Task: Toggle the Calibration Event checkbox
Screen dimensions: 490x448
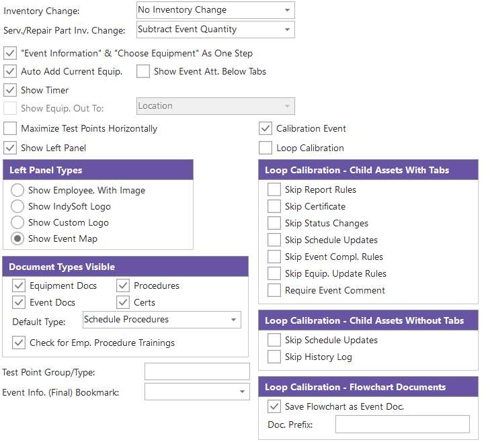Action: click(x=266, y=128)
